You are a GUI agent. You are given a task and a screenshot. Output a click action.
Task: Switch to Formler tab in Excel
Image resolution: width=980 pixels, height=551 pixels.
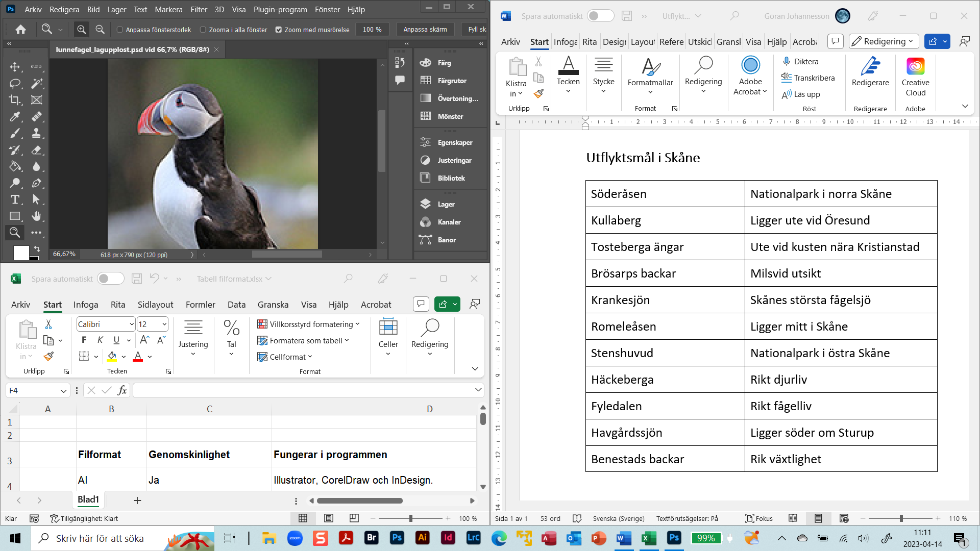(x=200, y=305)
